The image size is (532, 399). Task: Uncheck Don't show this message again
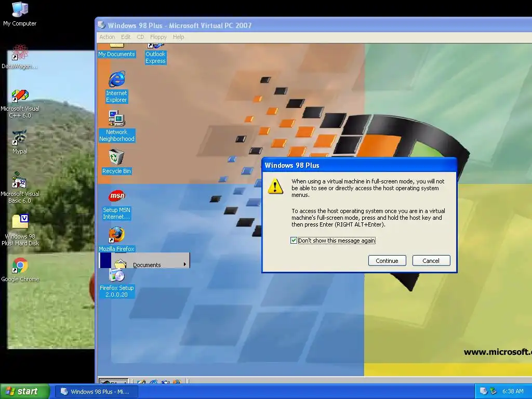294,241
